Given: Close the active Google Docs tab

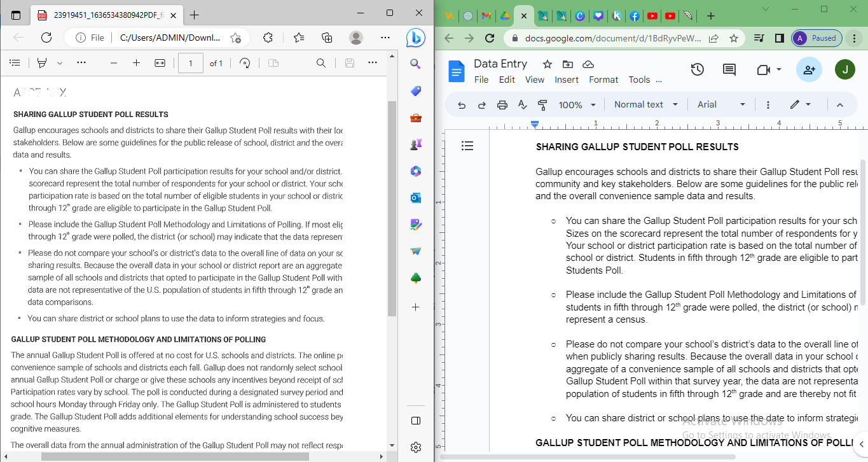Looking at the screenshot, I should (523, 16).
